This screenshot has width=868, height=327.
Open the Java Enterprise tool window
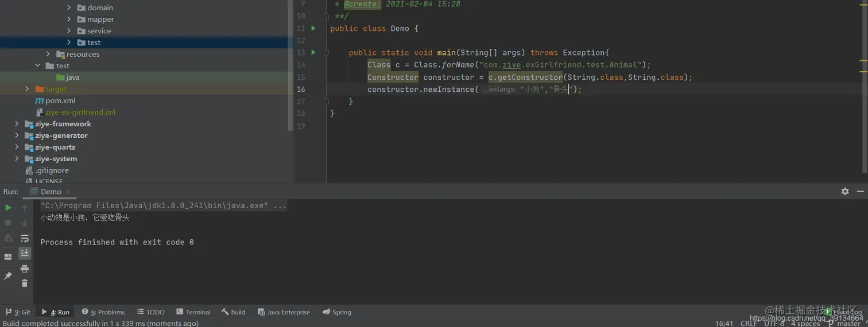[x=284, y=312]
